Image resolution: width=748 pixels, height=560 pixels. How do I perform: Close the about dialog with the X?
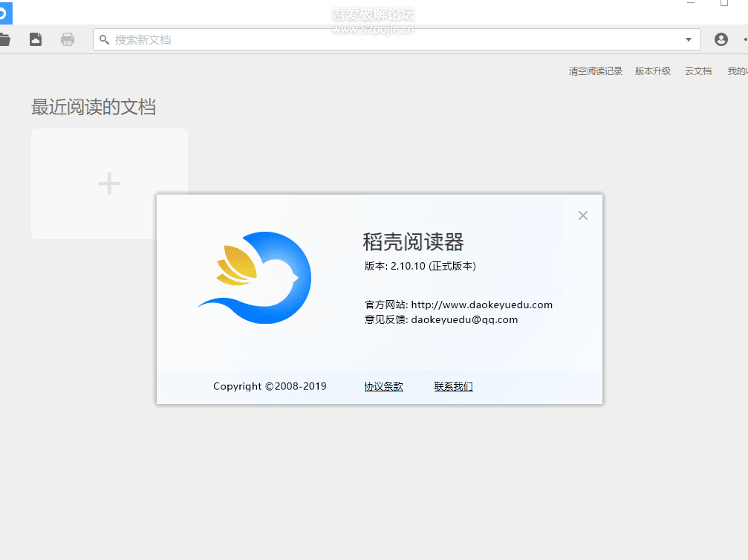582,215
